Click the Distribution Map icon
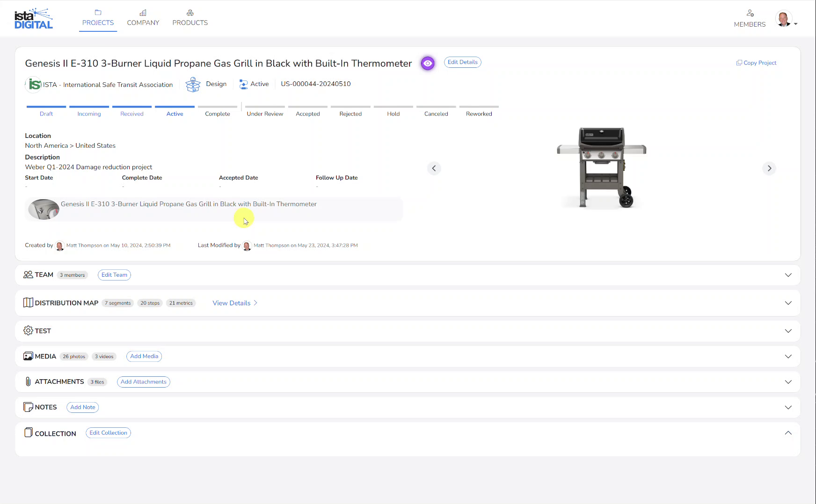Image resolution: width=816 pixels, height=504 pixels. tap(28, 302)
